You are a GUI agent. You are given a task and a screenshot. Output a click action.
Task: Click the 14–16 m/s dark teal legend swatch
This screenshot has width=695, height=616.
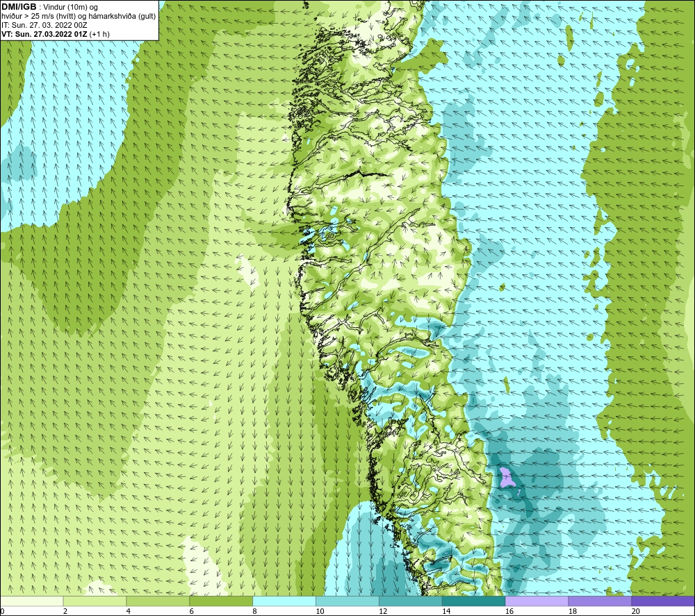click(x=473, y=601)
